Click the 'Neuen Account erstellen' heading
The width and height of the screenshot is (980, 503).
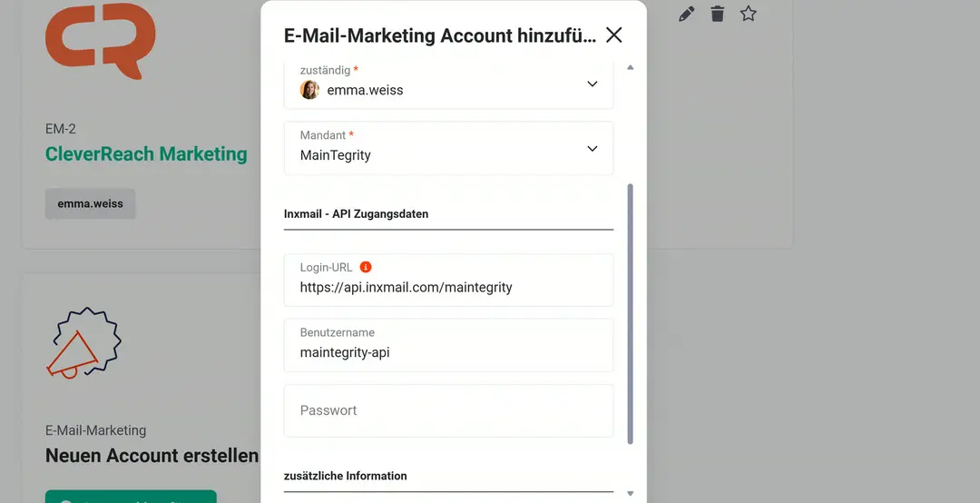click(x=152, y=456)
